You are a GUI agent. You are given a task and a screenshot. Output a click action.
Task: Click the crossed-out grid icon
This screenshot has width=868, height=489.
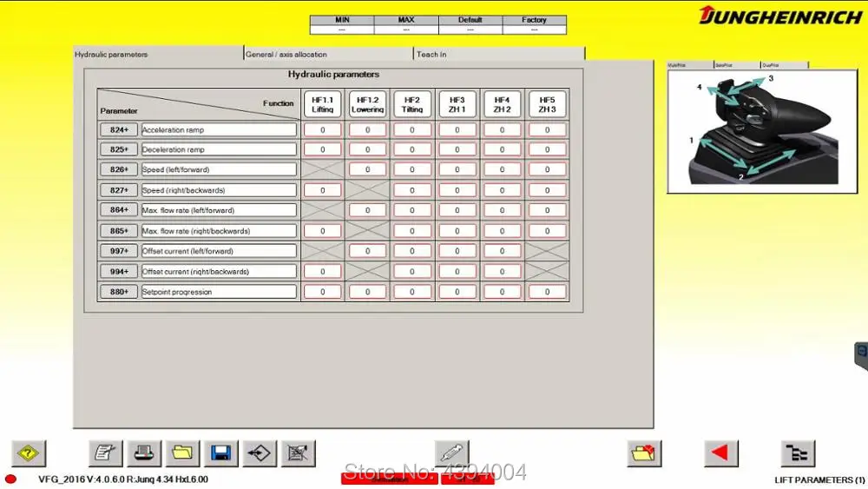click(x=298, y=453)
